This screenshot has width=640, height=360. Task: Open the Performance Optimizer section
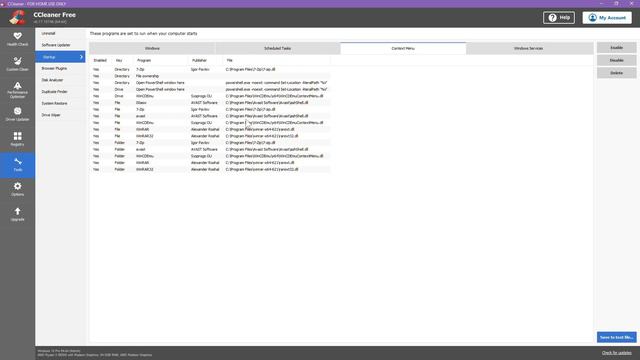coord(17,90)
